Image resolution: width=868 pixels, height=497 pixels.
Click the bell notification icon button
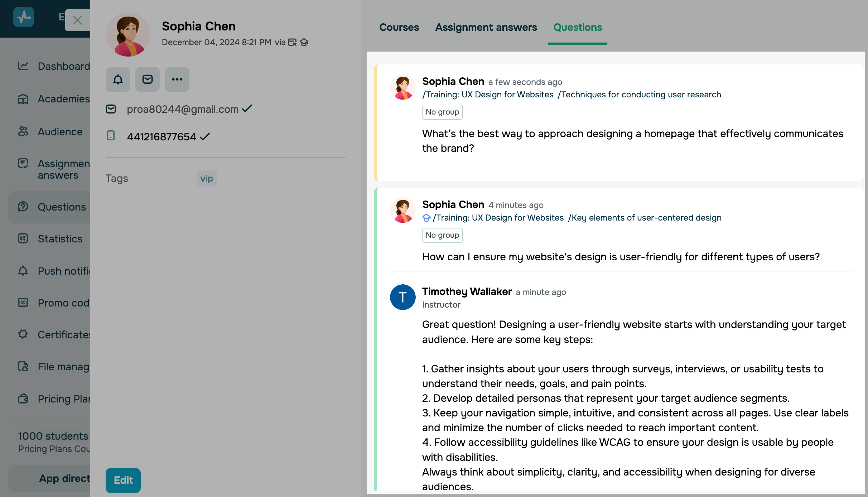click(118, 79)
